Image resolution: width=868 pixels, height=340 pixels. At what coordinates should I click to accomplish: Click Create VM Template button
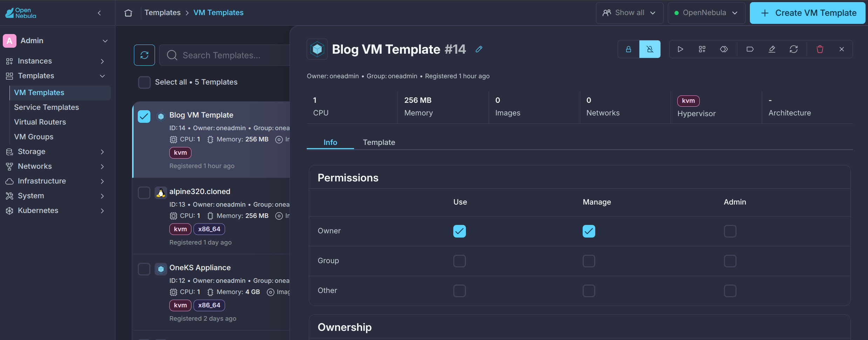coord(807,13)
